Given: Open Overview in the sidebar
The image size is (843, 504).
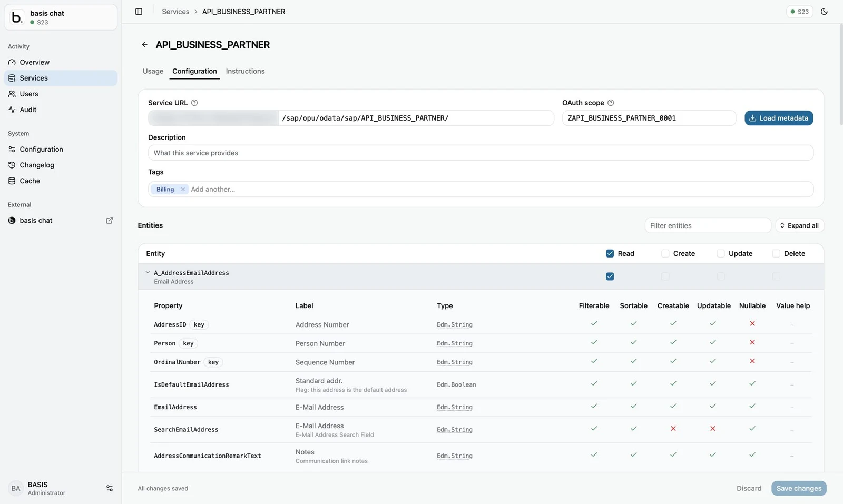Looking at the screenshot, I should [x=61, y=62].
